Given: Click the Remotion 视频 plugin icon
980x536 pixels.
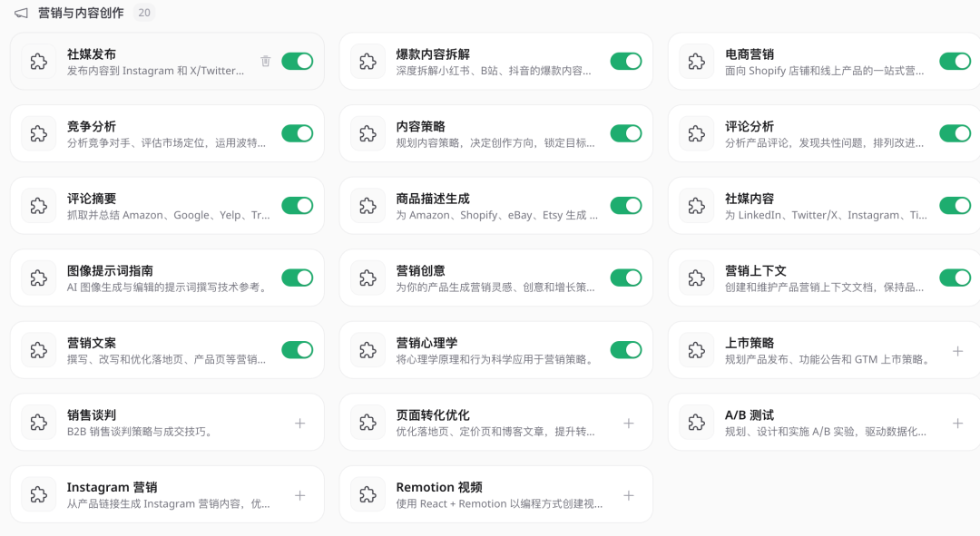Looking at the screenshot, I should (x=367, y=495).
